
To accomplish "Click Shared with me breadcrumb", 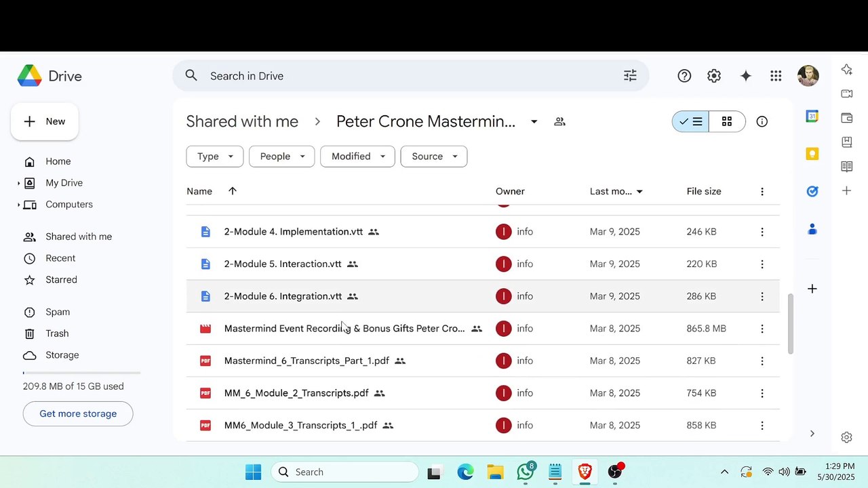I will point(242,121).
